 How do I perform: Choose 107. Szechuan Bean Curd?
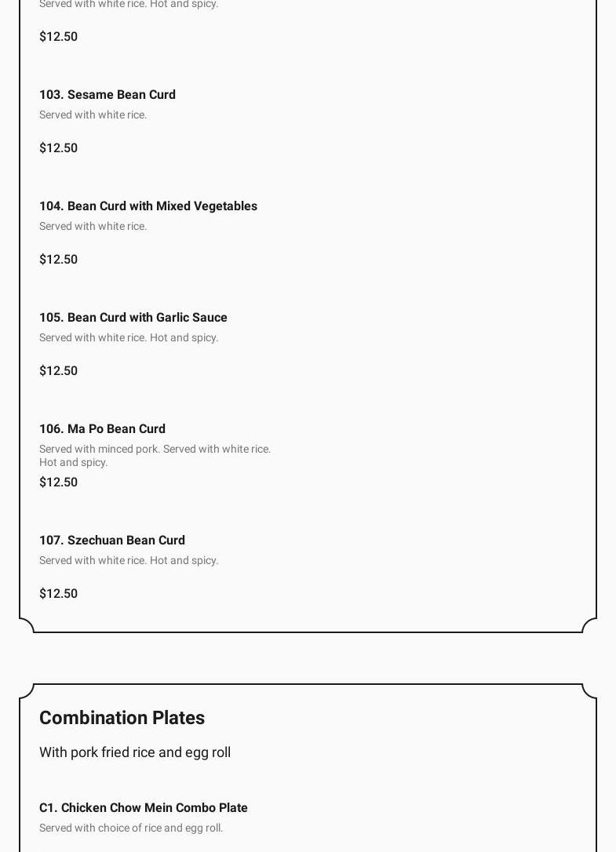click(x=112, y=540)
